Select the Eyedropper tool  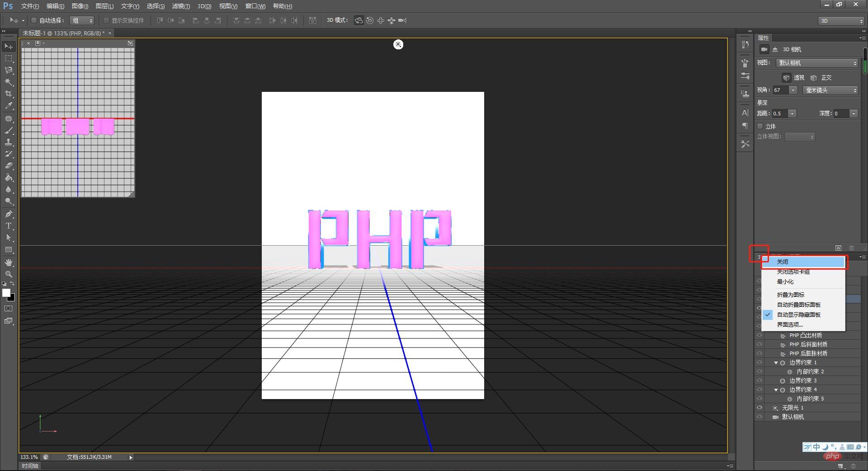tap(9, 105)
